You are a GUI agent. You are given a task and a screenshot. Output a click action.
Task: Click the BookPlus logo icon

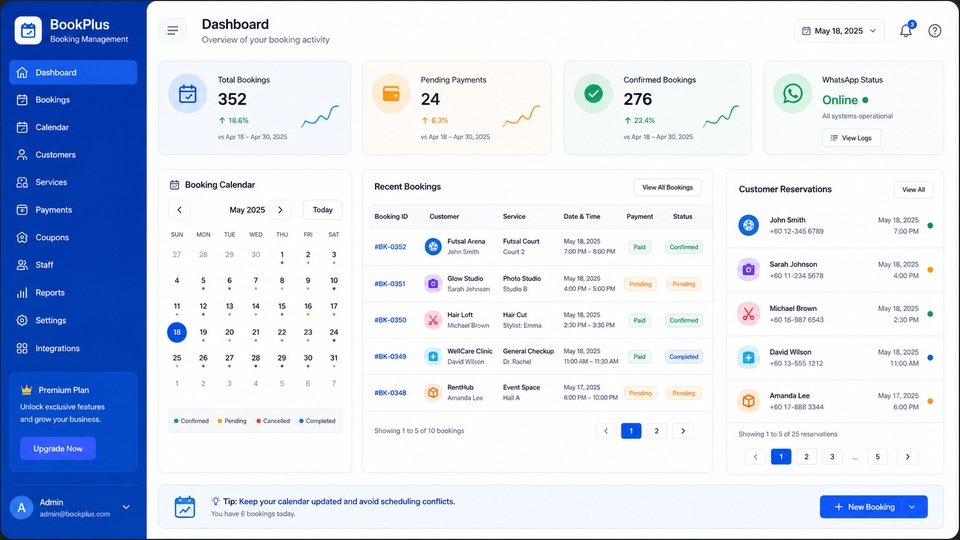(28, 30)
